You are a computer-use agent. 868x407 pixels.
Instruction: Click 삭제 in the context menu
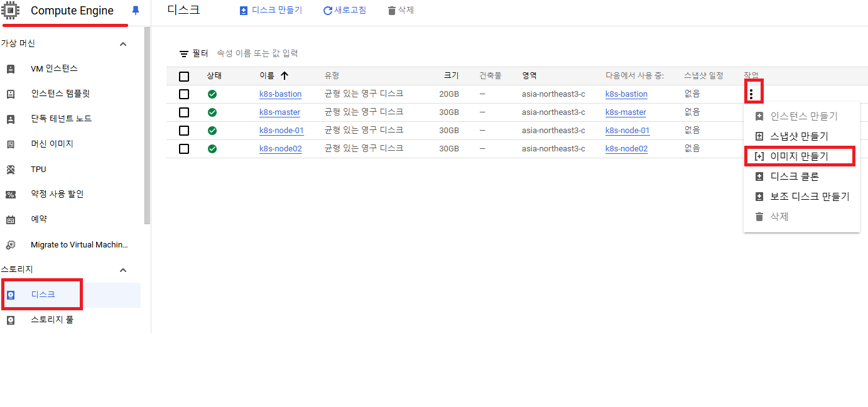tap(801, 217)
